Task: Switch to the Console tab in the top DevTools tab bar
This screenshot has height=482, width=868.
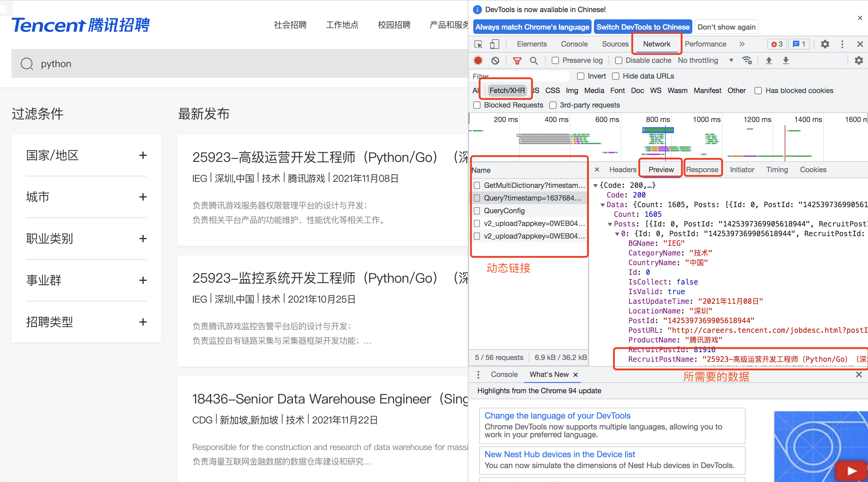Action: pos(574,44)
